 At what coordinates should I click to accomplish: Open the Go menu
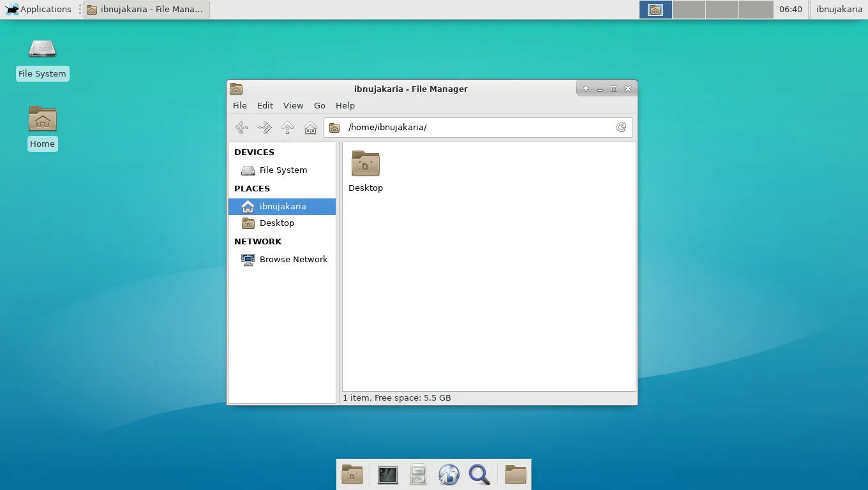tap(320, 105)
